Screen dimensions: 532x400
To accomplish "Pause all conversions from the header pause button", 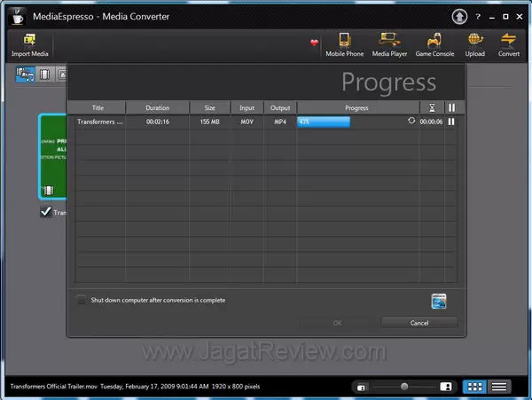I will tap(451, 107).
